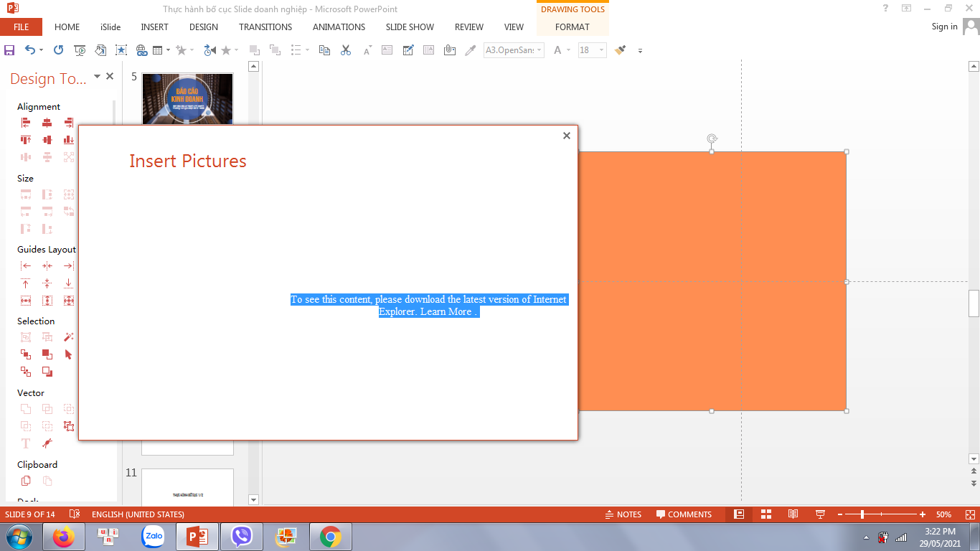Open the INSERT ribbon tab
Viewport: 980px width, 551px height.
154,27
